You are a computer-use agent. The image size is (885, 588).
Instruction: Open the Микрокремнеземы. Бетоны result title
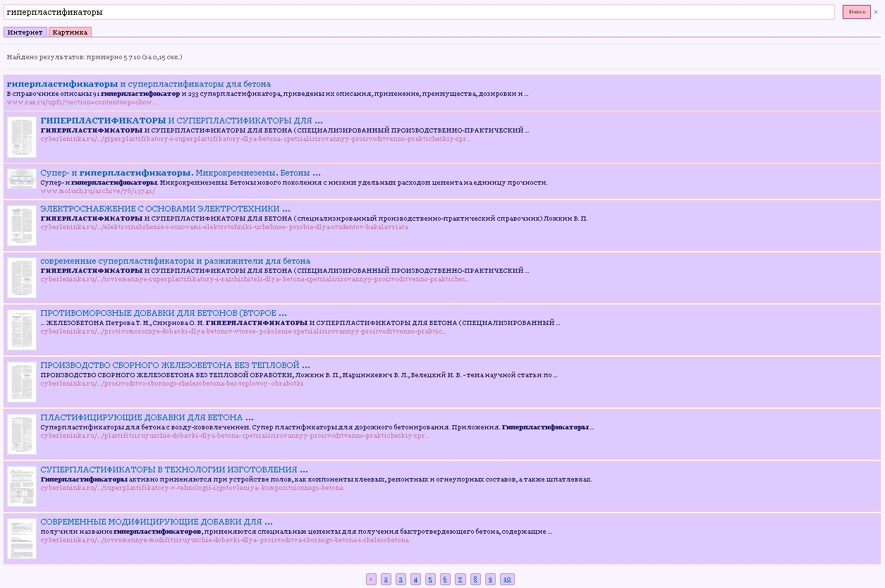click(181, 173)
